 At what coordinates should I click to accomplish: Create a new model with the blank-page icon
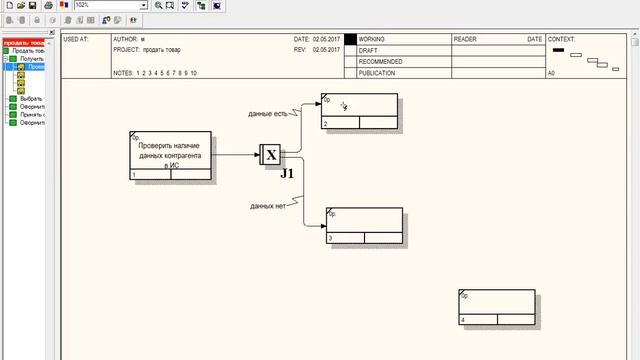[9, 5]
